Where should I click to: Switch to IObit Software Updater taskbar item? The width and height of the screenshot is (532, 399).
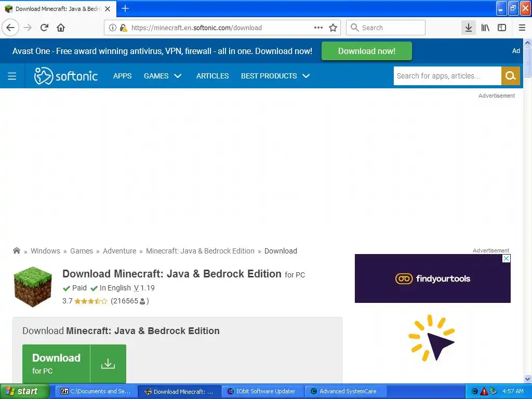tap(262, 391)
